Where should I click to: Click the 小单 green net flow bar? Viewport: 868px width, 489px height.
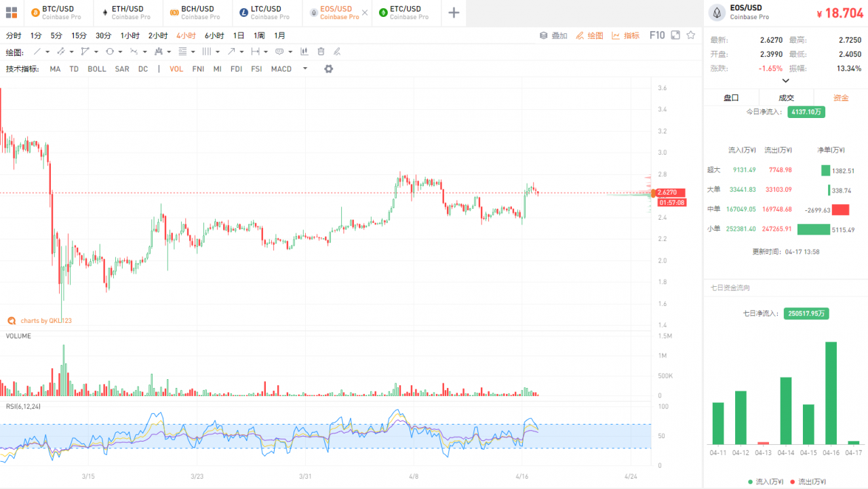pos(814,229)
